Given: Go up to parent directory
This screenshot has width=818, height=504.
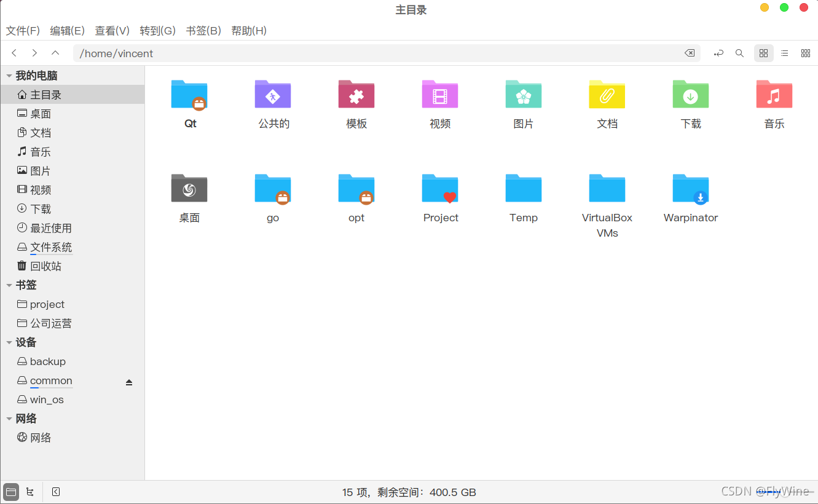Looking at the screenshot, I should [x=55, y=53].
